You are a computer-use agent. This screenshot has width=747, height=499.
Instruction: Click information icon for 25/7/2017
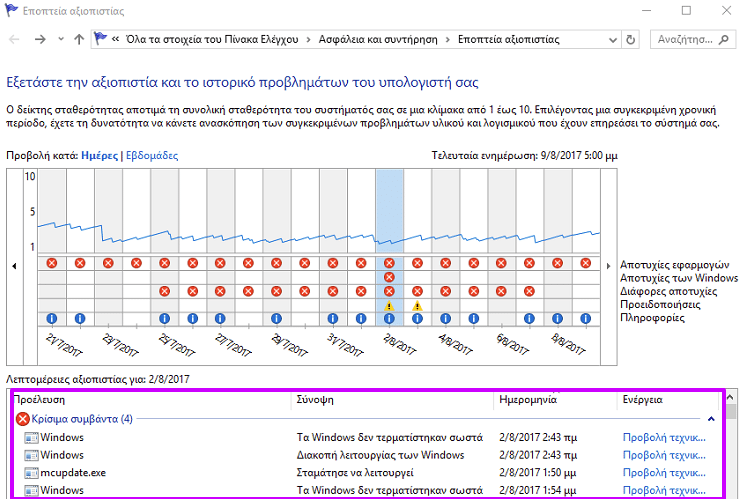pos(164,318)
